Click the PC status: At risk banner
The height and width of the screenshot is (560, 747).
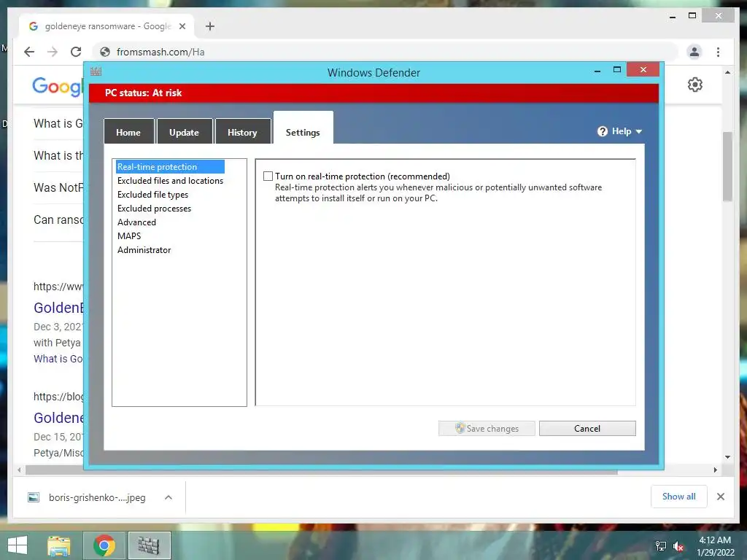(374, 93)
